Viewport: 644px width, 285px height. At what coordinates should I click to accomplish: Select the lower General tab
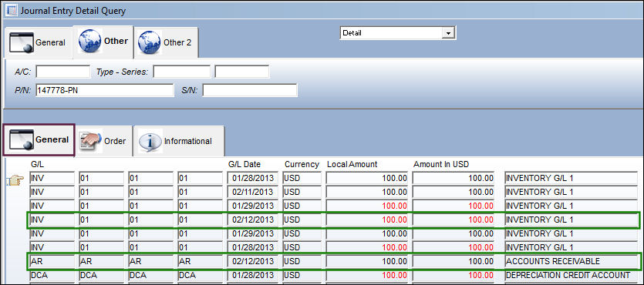click(39, 140)
